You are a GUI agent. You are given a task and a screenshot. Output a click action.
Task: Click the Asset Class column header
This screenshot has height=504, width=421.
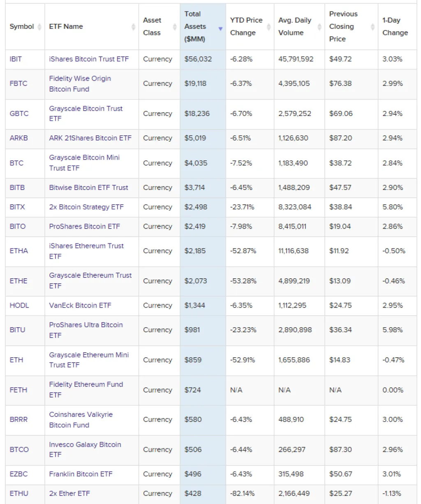(152, 27)
